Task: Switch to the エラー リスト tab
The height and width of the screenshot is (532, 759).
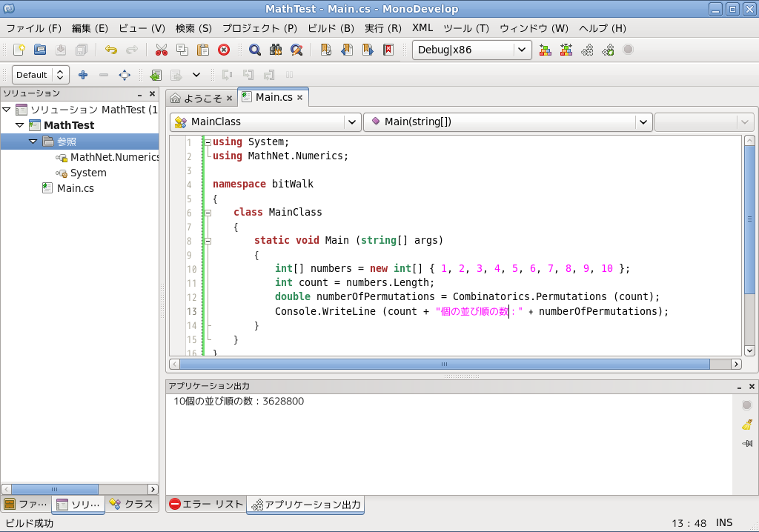Action: 206,504
